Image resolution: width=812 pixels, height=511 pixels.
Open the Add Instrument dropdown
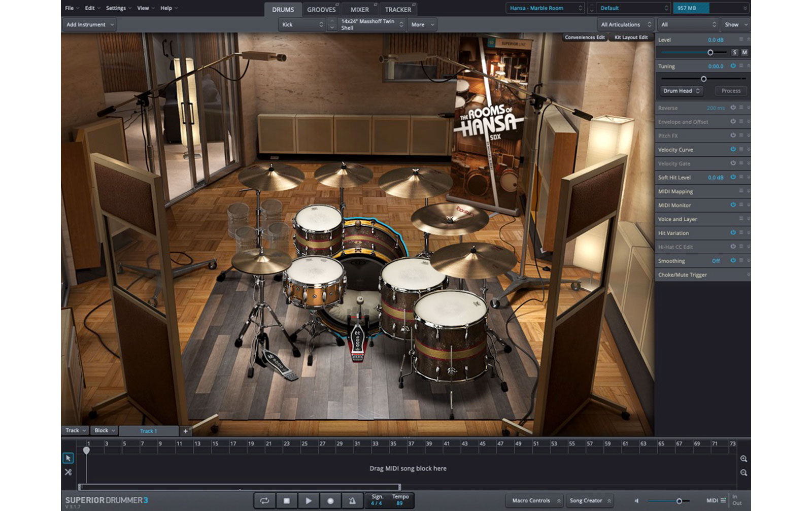pyautogui.click(x=90, y=24)
